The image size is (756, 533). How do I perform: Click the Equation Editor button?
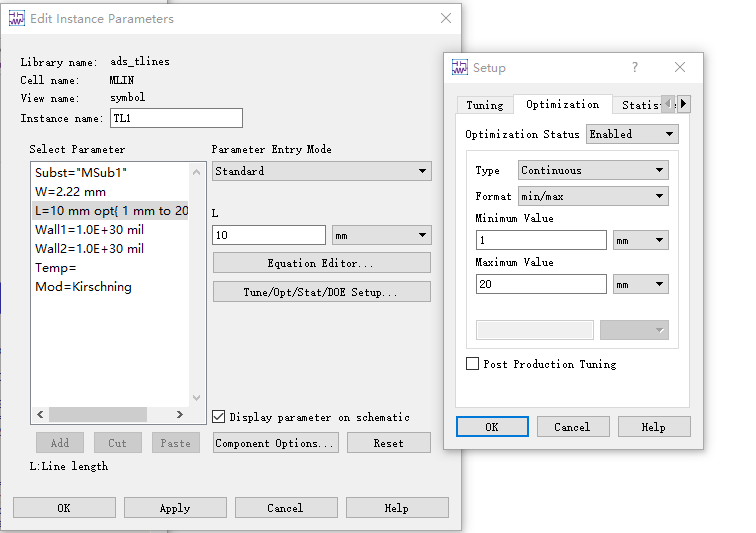[321, 263]
